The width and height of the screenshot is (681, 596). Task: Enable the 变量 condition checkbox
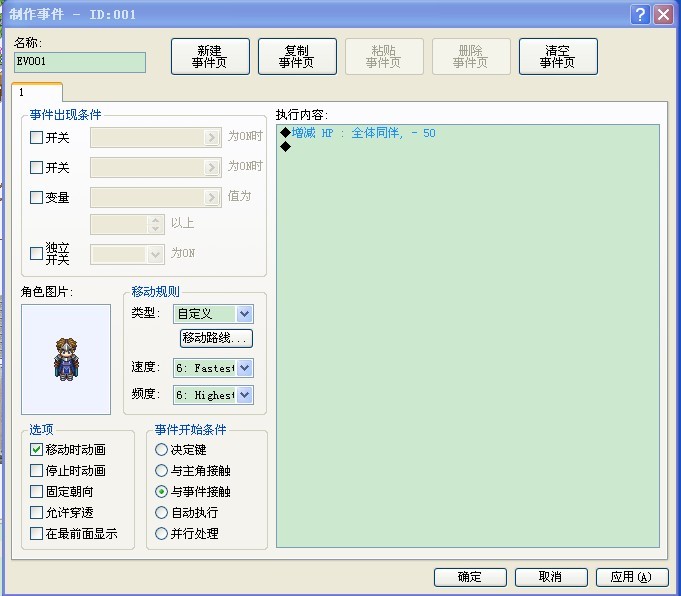tap(36, 197)
